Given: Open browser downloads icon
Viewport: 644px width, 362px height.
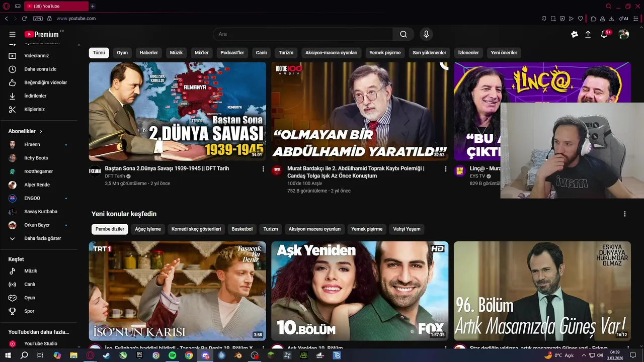Looking at the screenshot, I should [612, 19].
